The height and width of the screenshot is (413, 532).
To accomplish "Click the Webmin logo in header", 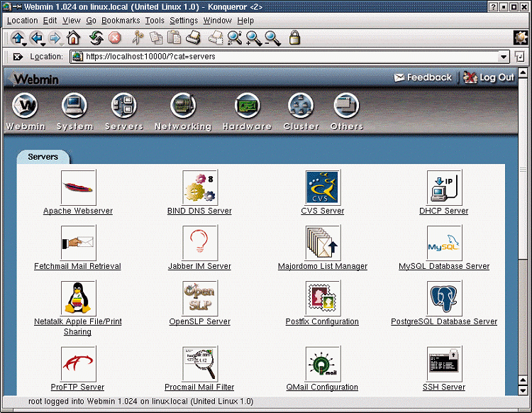I will click(34, 79).
